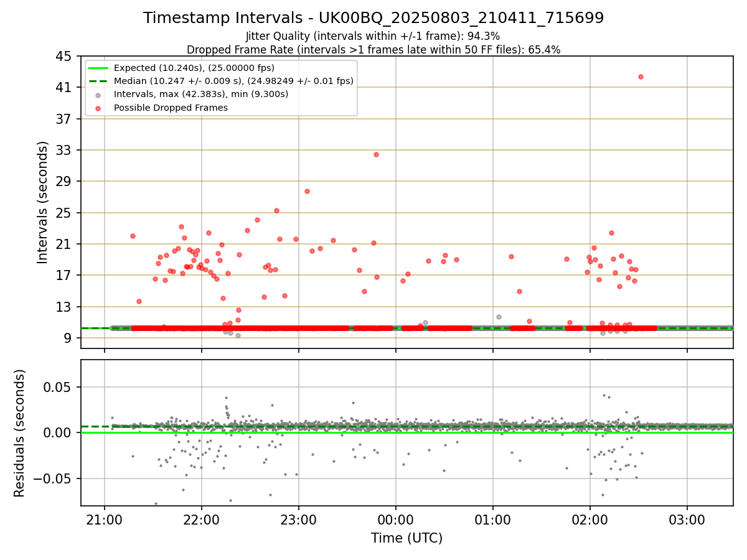Click the '0.05' residuals tick label
Viewport: 747px width, 560px height.
(57, 387)
